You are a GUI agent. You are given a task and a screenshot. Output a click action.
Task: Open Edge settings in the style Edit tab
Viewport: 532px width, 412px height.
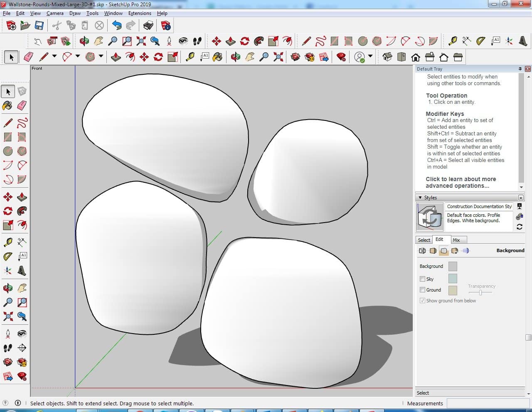click(422, 251)
